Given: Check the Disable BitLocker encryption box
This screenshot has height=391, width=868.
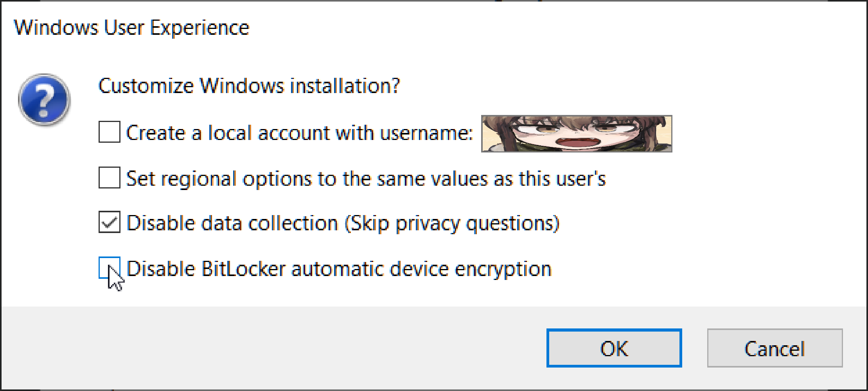Looking at the screenshot, I should pos(110,268).
